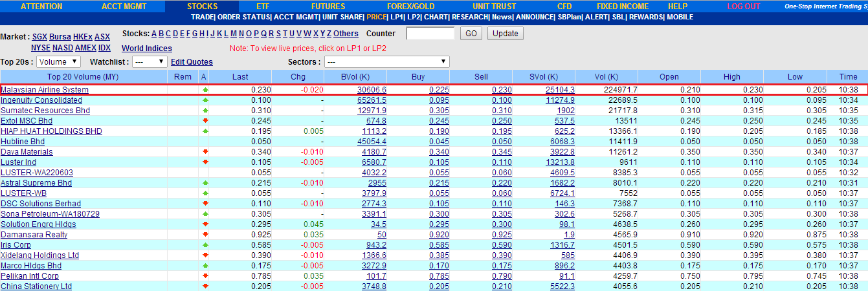Click the GO button next to Counter

471,34
